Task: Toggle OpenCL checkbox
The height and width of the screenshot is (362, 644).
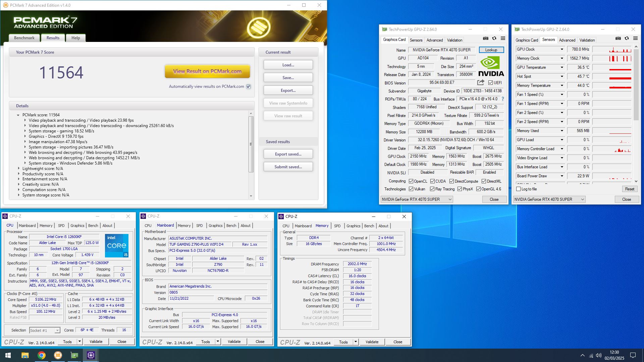Action: (x=411, y=181)
